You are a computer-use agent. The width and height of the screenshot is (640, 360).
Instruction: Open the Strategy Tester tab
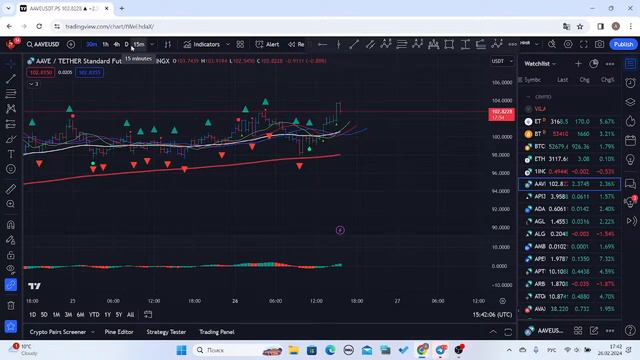(x=166, y=332)
